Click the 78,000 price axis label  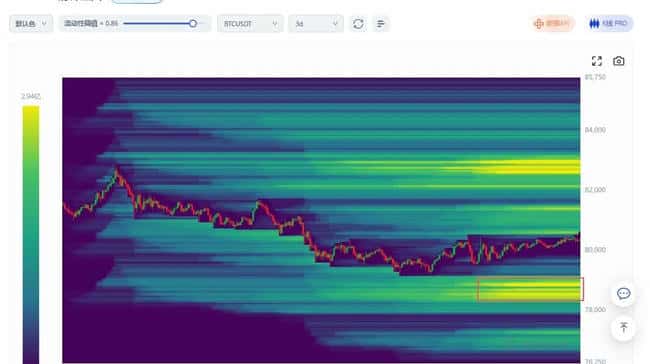tap(595, 309)
